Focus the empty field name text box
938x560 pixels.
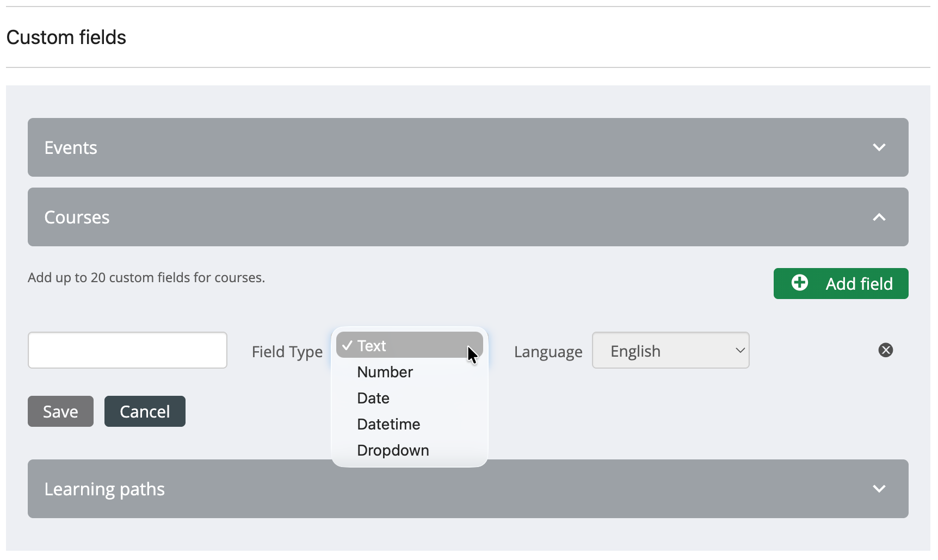point(127,351)
